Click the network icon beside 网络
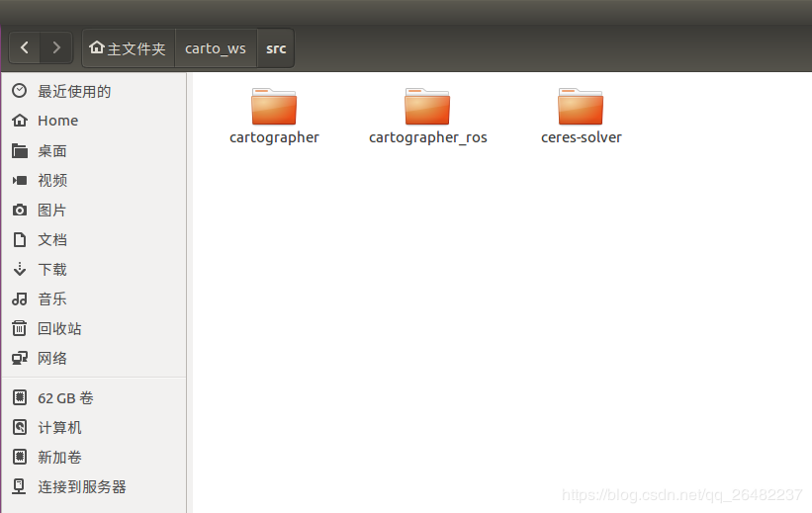Image resolution: width=812 pixels, height=513 pixels. 20,358
